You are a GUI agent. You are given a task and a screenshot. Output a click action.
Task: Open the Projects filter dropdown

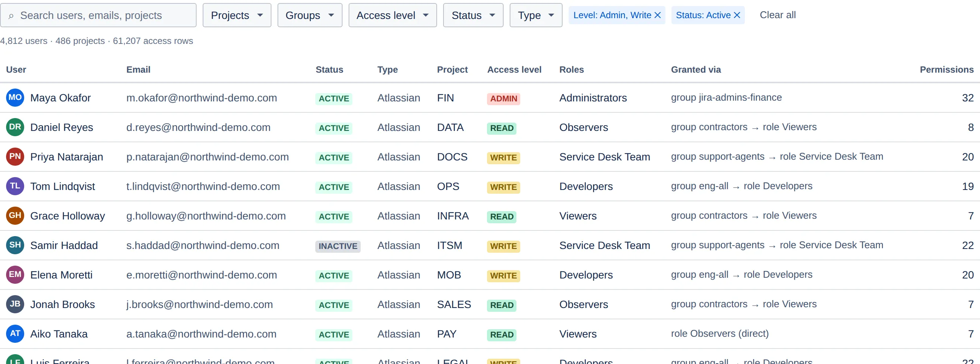(x=237, y=15)
